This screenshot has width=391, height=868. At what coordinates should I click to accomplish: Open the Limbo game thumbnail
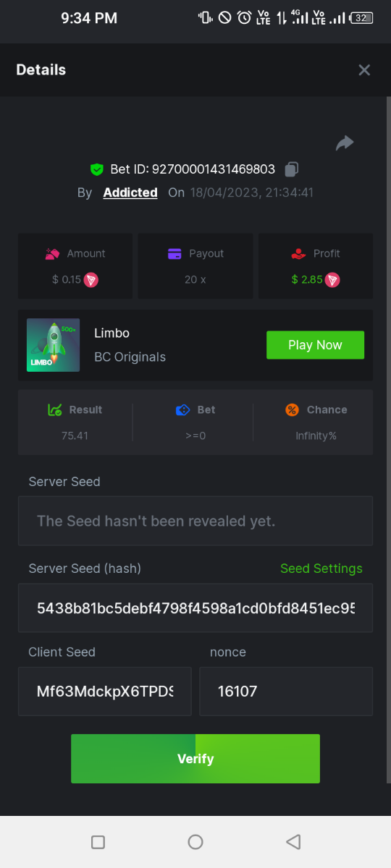point(53,345)
